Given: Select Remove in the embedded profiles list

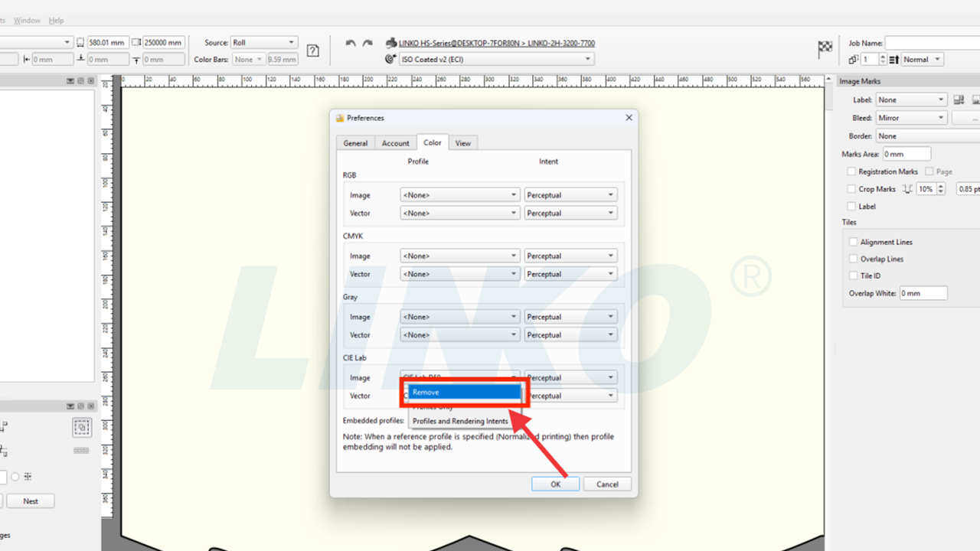Looking at the screenshot, I should pos(465,392).
